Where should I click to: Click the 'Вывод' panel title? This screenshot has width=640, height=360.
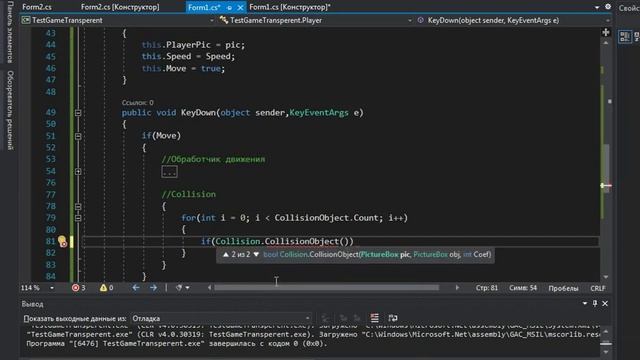click(x=32, y=304)
